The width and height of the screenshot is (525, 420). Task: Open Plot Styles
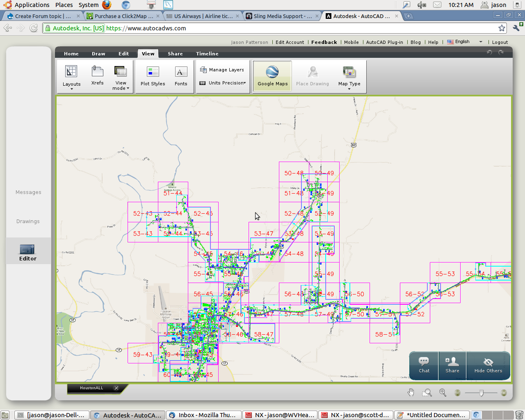pos(153,76)
